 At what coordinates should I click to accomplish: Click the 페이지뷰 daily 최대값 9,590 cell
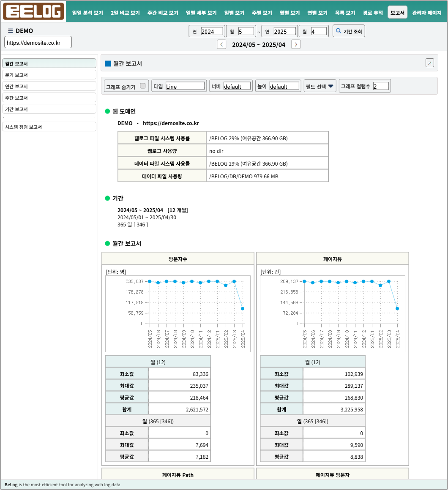point(334,445)
